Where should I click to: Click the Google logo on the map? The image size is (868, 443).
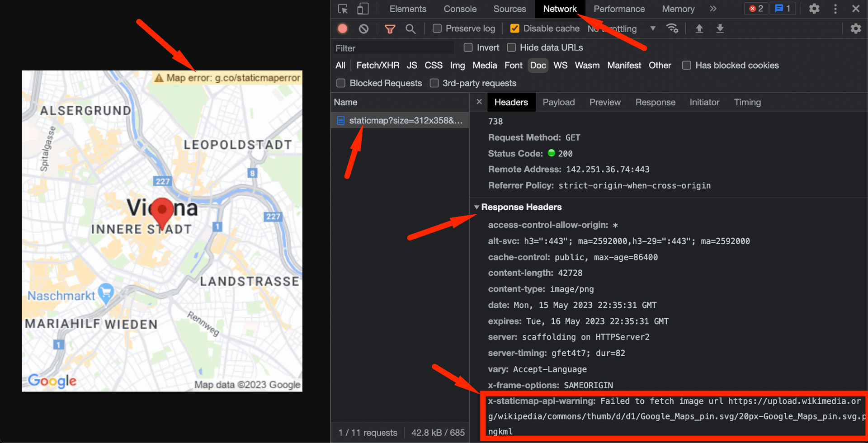(52, 381)
